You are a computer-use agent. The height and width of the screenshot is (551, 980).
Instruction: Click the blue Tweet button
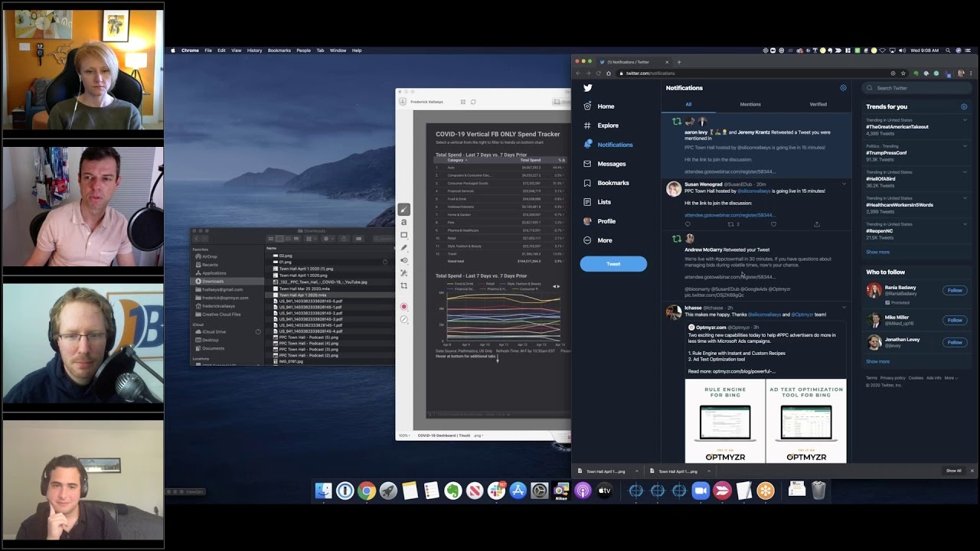613,264
